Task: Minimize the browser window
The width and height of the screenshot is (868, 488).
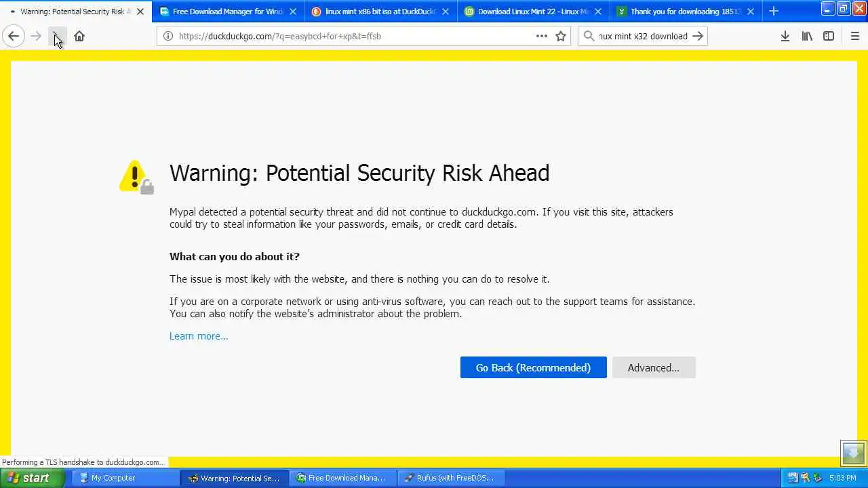Action: click(x=828, y=8)
